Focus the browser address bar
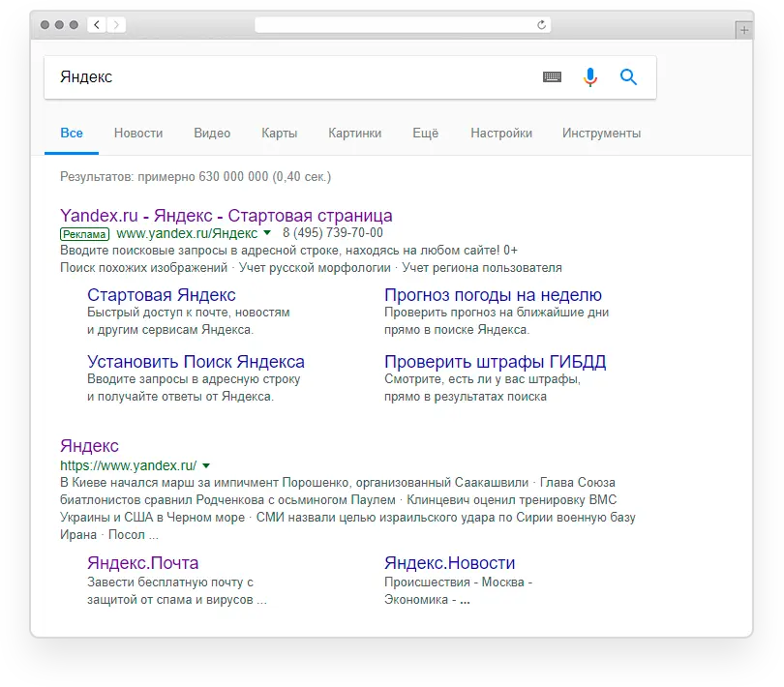The image size is (784, 687). (x=403, y=24)
